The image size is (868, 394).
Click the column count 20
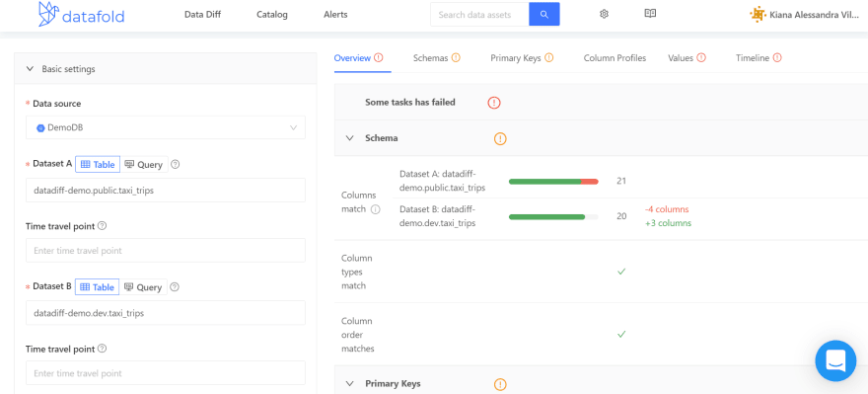[x=621, y=216]
